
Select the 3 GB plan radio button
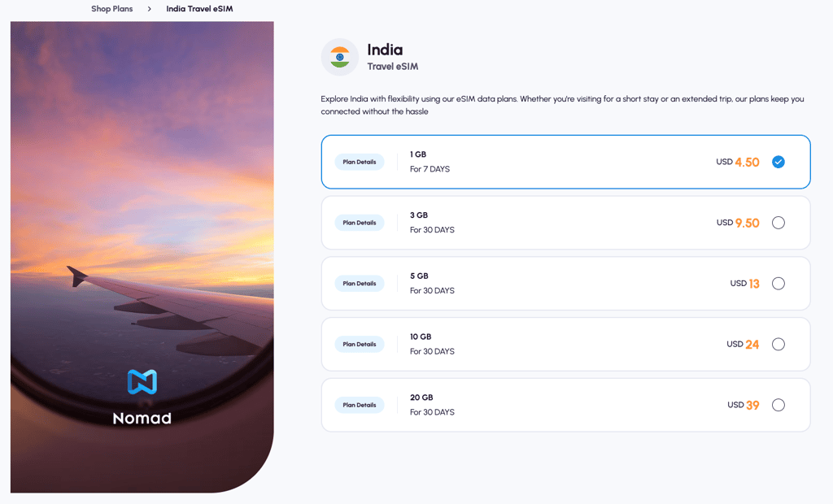point(778,223)
